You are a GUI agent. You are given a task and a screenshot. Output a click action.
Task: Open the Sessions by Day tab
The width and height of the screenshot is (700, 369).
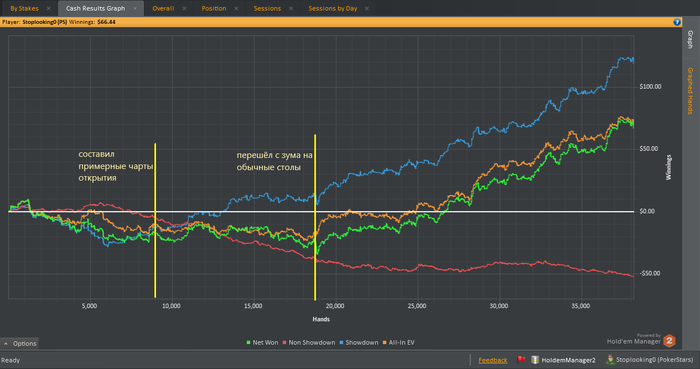pyautogui.click(x=333, y=8)
